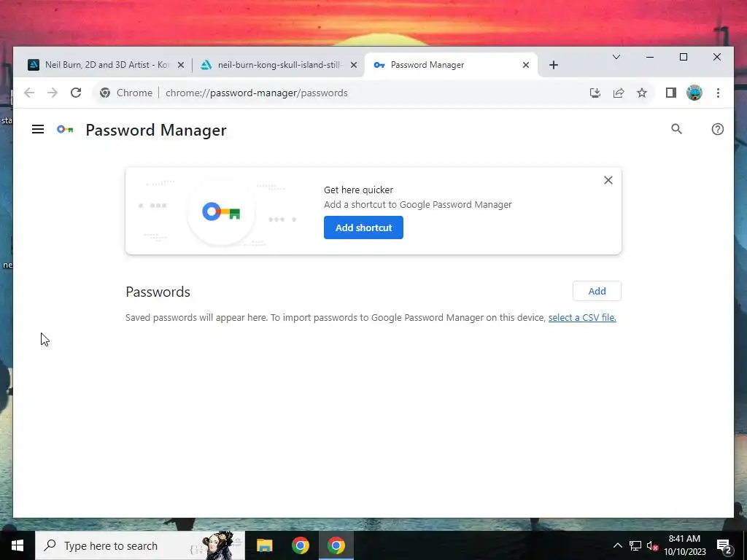
Task: Bookmark this tab with the star
Action: pos(642,93)
